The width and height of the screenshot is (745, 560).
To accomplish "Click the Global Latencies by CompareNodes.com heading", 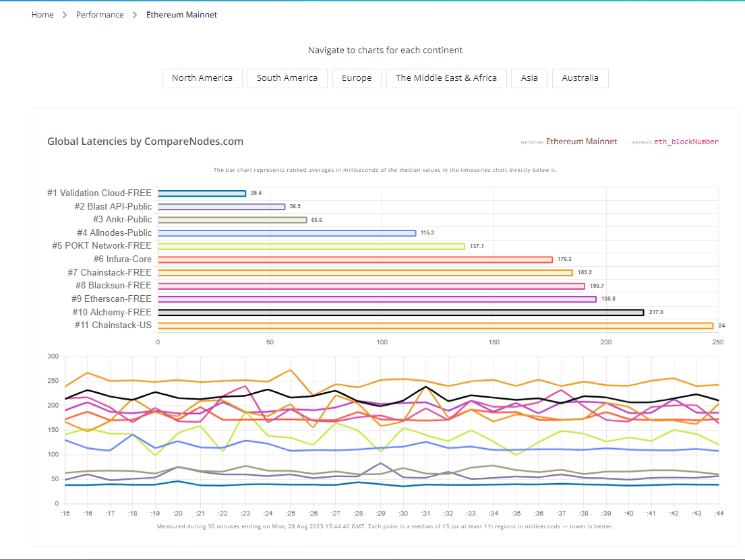I will click(x=146, y=142).
